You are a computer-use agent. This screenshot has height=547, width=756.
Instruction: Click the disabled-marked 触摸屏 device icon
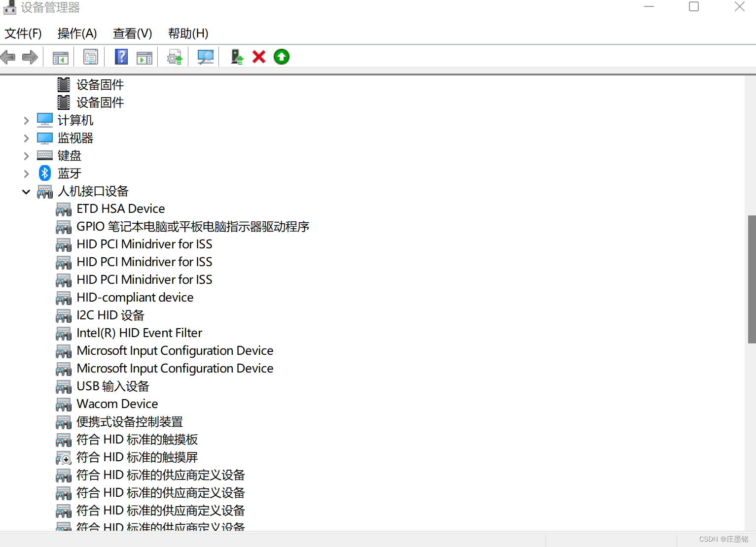coord(64,458)
